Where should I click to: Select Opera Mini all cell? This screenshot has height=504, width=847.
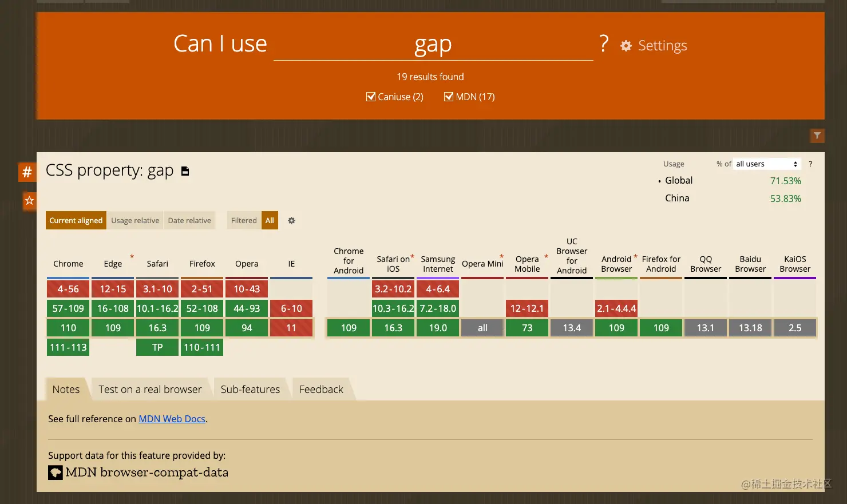click(482, 328)
